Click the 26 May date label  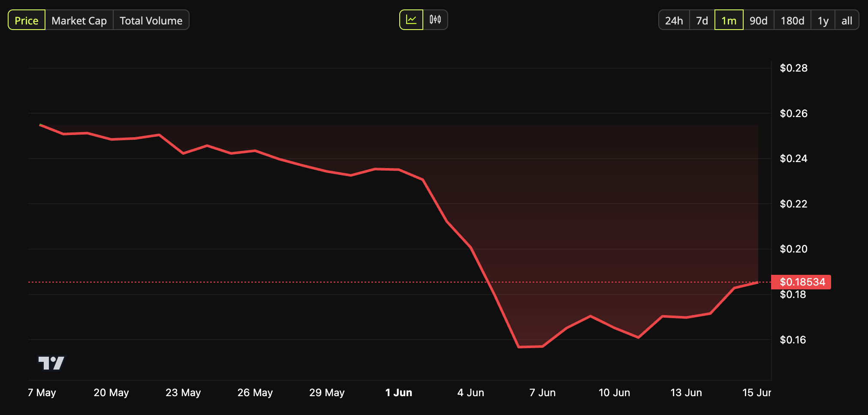[255, 393]
